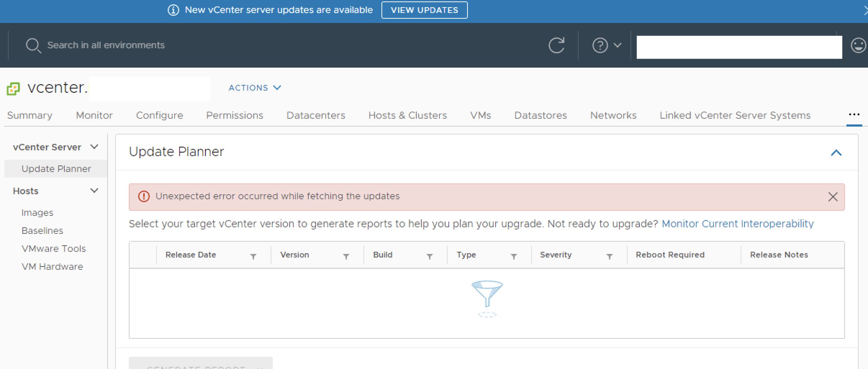Filter the Severity column
868x369 pixels.
pos(610,256)
